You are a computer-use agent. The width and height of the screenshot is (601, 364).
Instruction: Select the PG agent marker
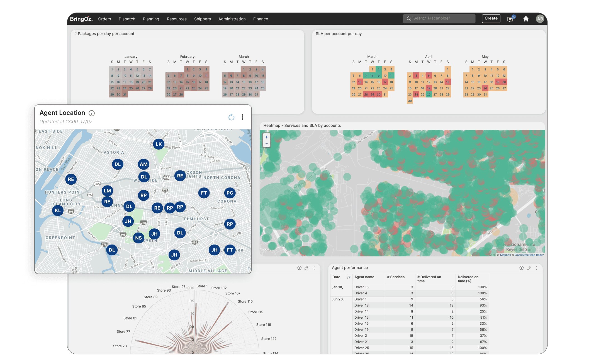(230, 193)
